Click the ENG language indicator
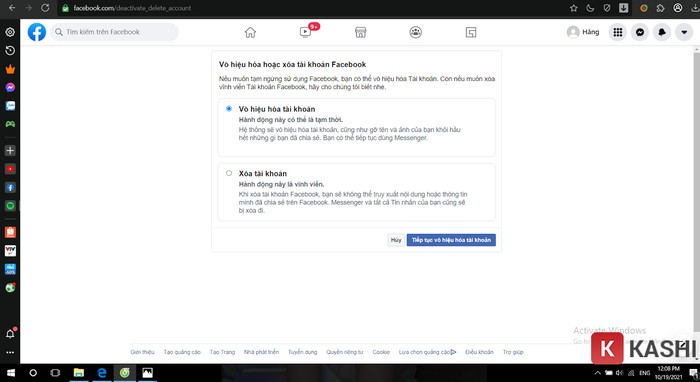The width and height of the screenshot is (700, 382). pos(644,373)
